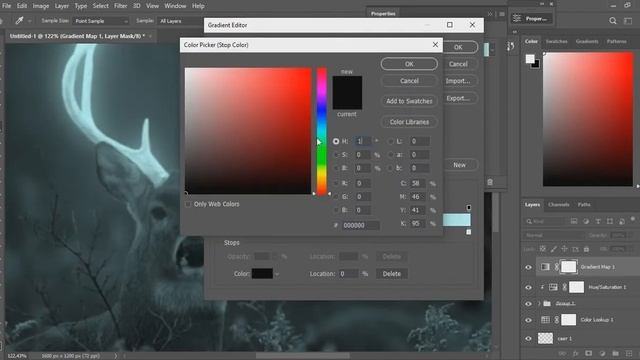Select the H hue radio button

coord(336,141)
